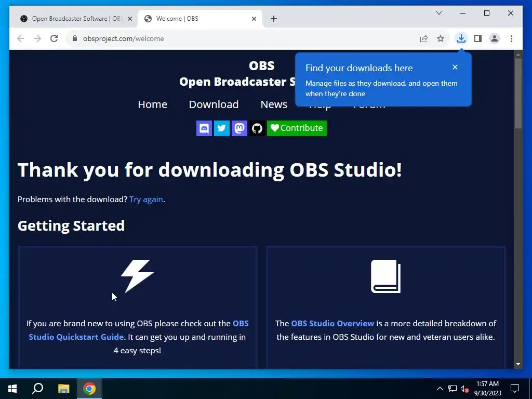
Task: Open the OBS Studio Overview link
Action: point(332,323)
